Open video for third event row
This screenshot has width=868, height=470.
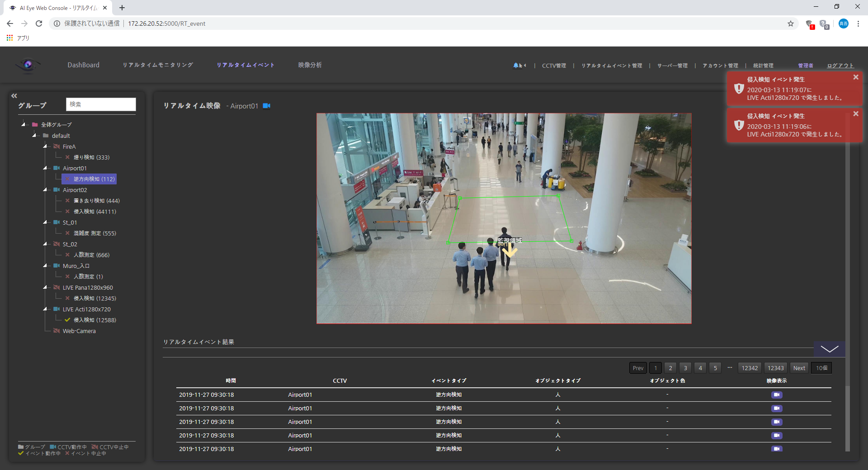[x=776, y=422]
